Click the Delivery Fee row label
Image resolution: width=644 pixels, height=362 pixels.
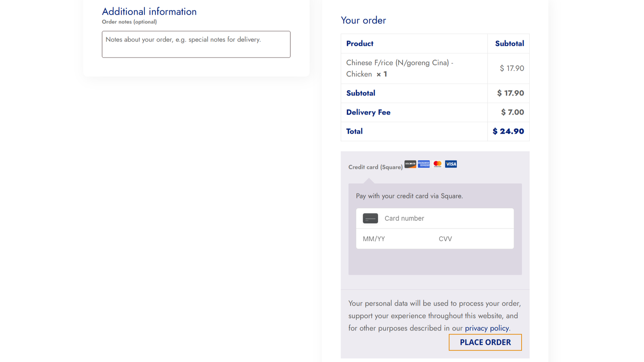368,112
